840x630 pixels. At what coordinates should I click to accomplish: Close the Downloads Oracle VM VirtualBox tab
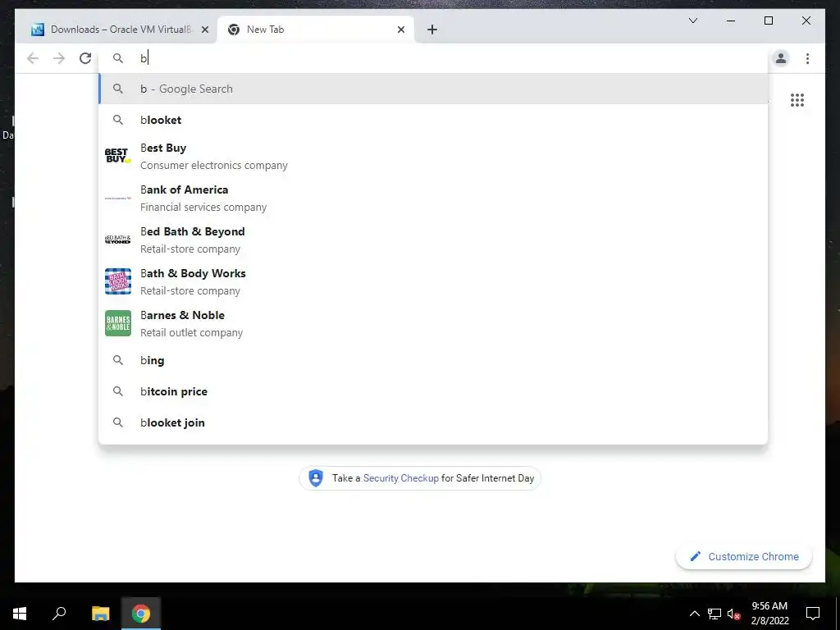coord(204,30)
